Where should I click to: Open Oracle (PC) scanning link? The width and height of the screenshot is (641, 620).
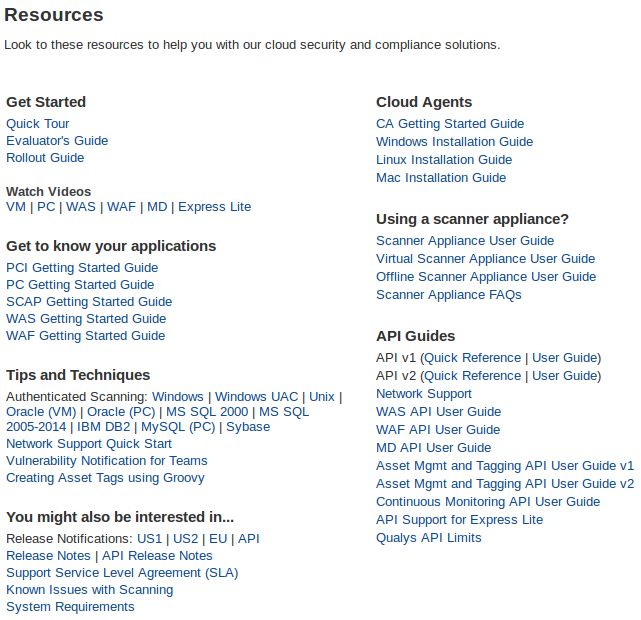[x=121, y=412]
